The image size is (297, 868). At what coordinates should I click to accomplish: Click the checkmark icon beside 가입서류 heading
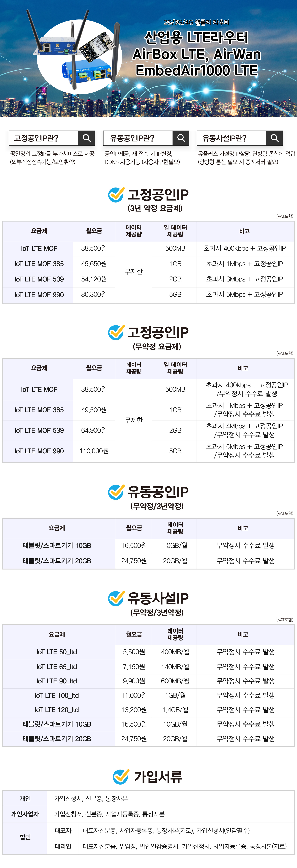point(121,776)
